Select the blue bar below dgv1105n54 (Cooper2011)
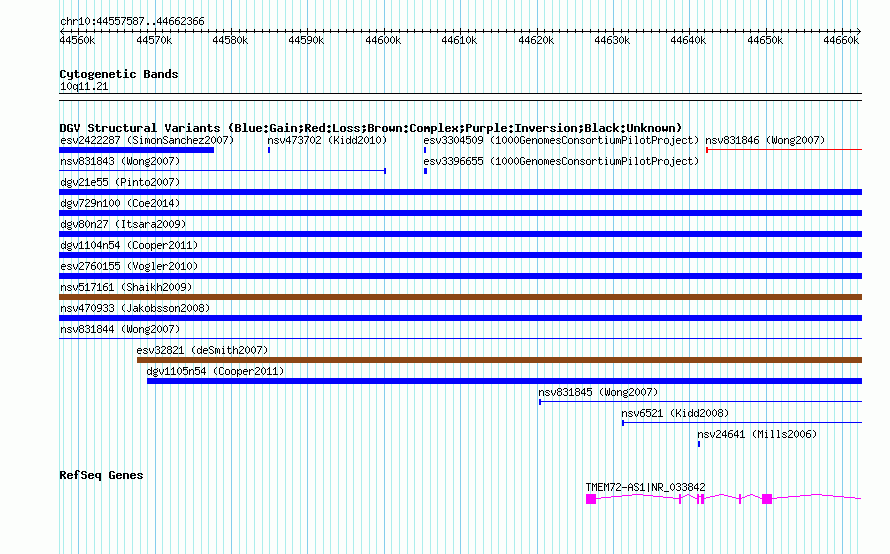890x554 pixels. 505,381
